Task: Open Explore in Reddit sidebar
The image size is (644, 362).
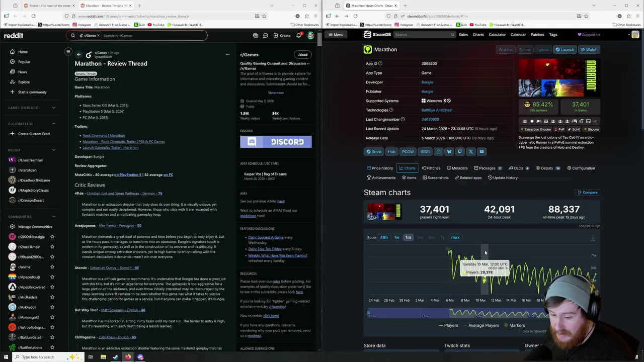Action: click(24, 82)
